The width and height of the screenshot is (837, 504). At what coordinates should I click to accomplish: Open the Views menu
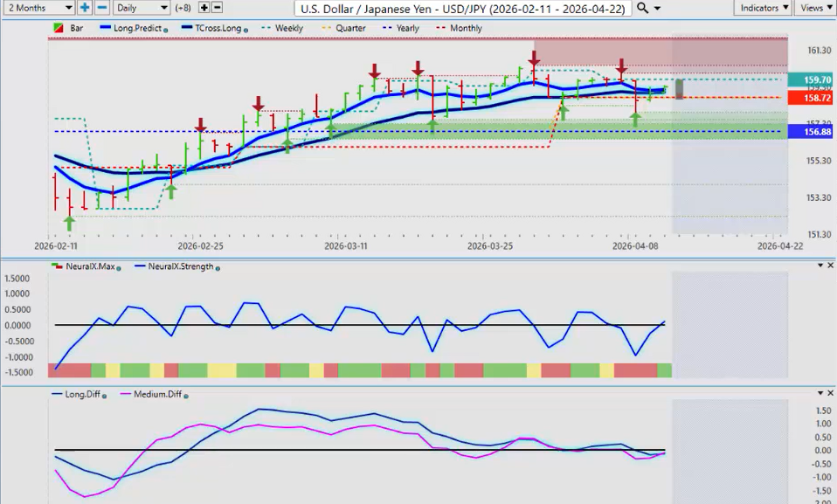coord(814,7)
